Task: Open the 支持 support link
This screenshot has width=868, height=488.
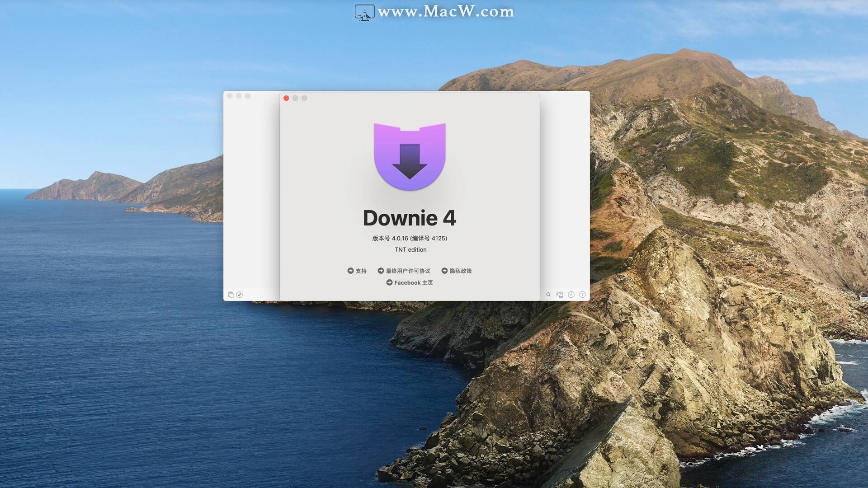Action: 357,271
